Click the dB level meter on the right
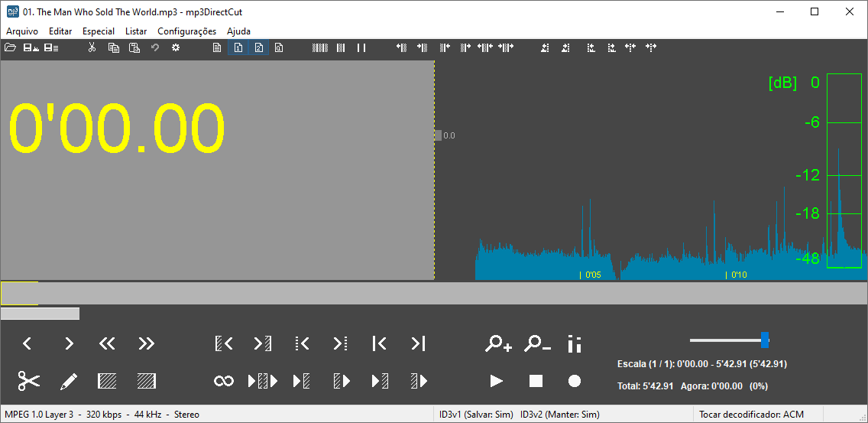Viewport: 868px width, 423px height. pyautogui.click(x=844, y=171)
